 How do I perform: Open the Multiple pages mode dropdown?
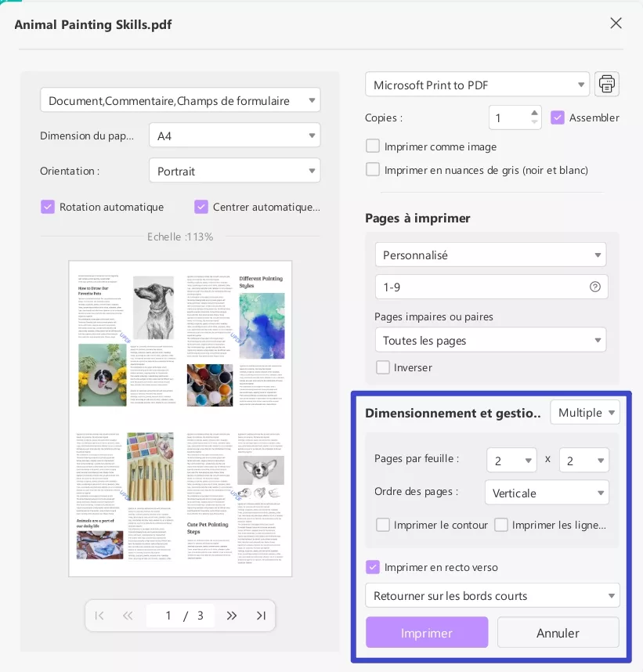point(585,412)
